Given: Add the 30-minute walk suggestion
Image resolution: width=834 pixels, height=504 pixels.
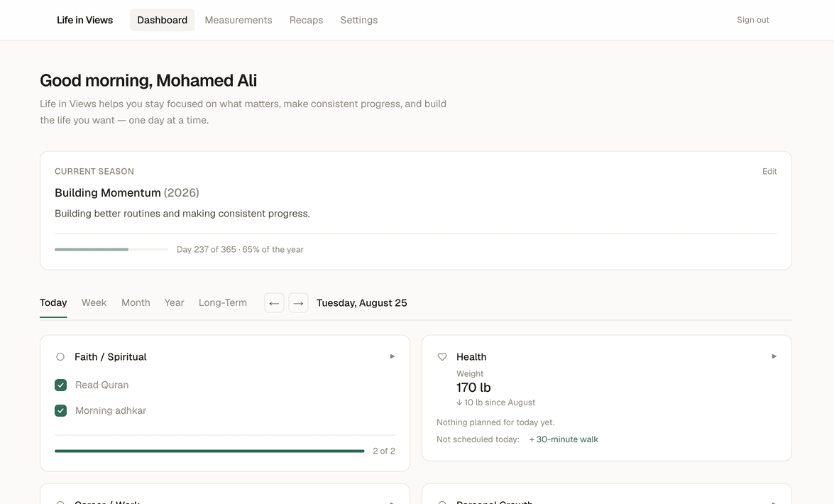Looking at the screenshot, I should 564,439.
